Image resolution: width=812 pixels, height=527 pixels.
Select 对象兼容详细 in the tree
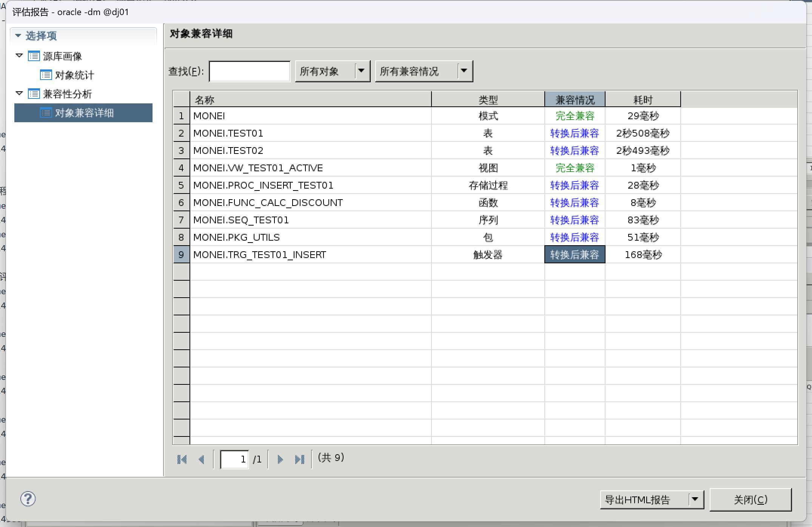click(84, 113)
